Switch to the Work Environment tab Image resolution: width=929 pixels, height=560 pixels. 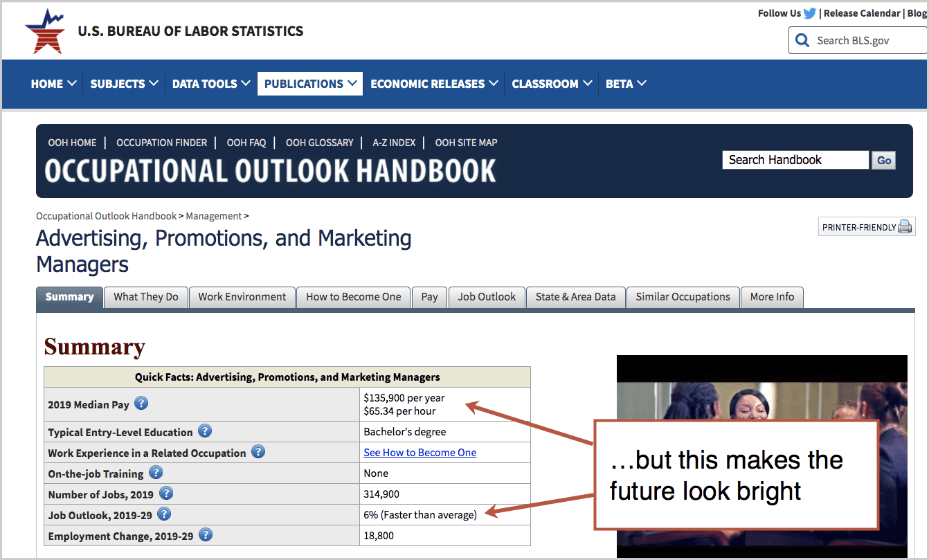(x=242, y=297)
